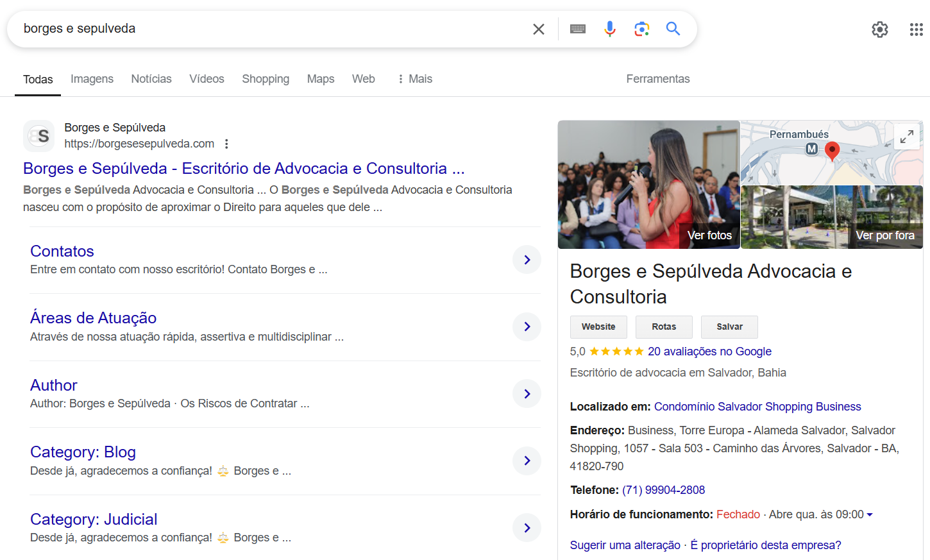Click the Borges e Sepúlveda site favicon
This screenshot has width=930, height=560.
click(39, 136)
